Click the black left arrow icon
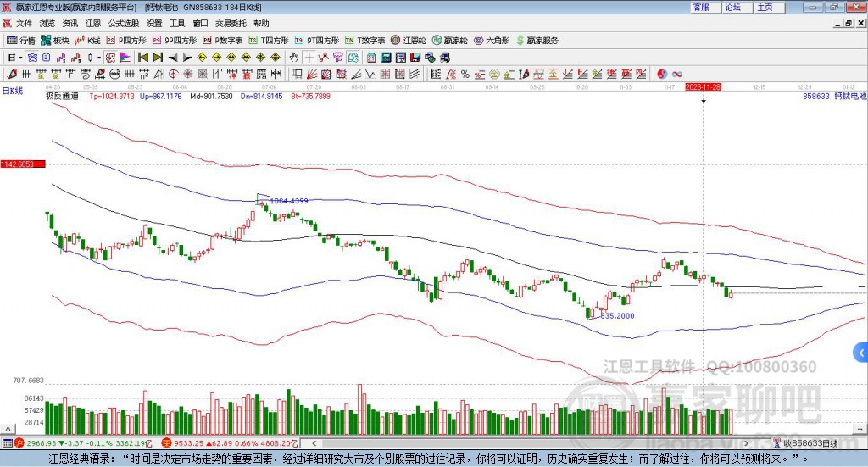This screenshot has width=868, height=467. (173, 58)
